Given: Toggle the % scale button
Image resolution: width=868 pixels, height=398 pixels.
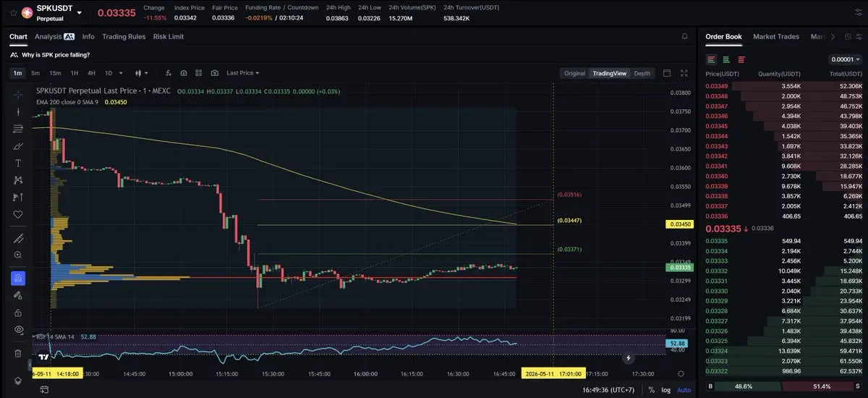Looking at the screenshot, I should pyautogui.click(x=652, y=389).
